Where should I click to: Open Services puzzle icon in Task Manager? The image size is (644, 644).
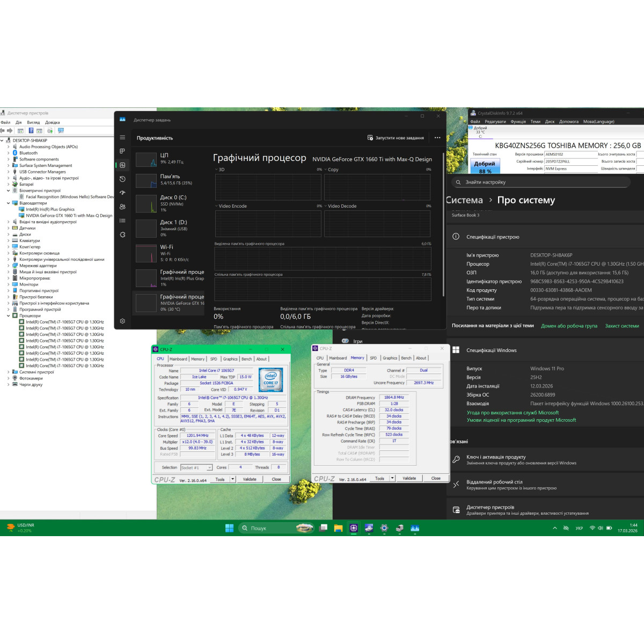pos(122,235)
